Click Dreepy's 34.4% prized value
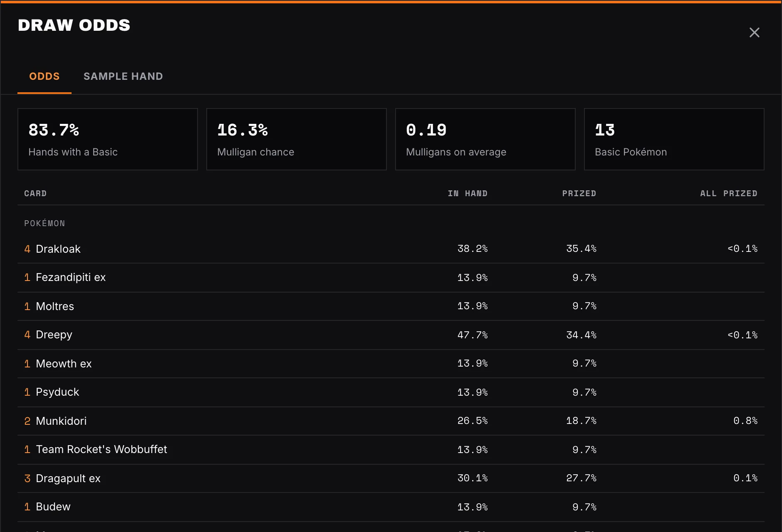Image resolution: width=782 pixels, height=532 pixels. [582, 335]
